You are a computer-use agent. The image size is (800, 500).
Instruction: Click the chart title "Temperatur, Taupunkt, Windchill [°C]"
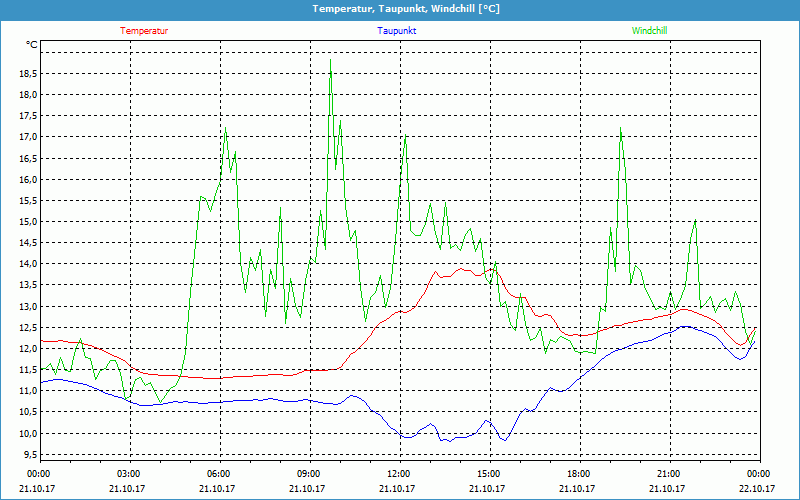point(400,9)
